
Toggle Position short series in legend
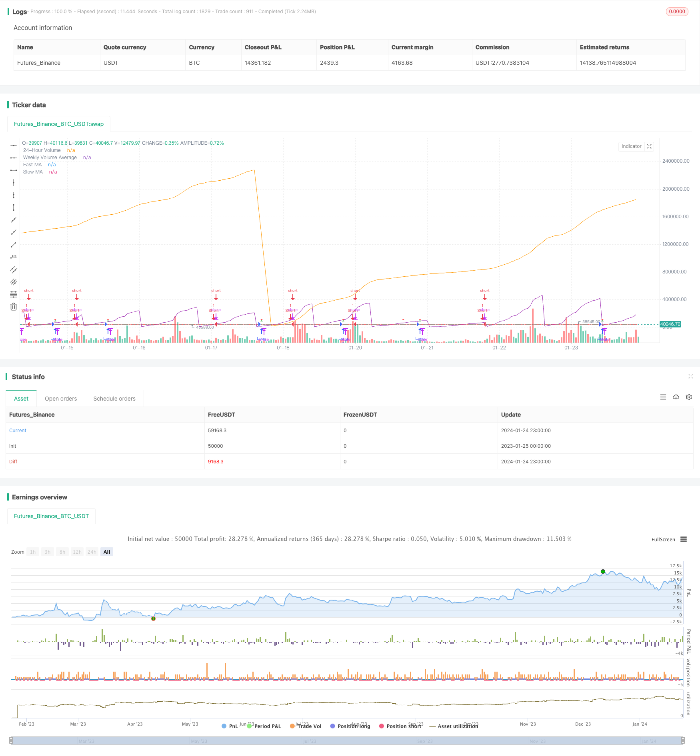coord(400,726)
